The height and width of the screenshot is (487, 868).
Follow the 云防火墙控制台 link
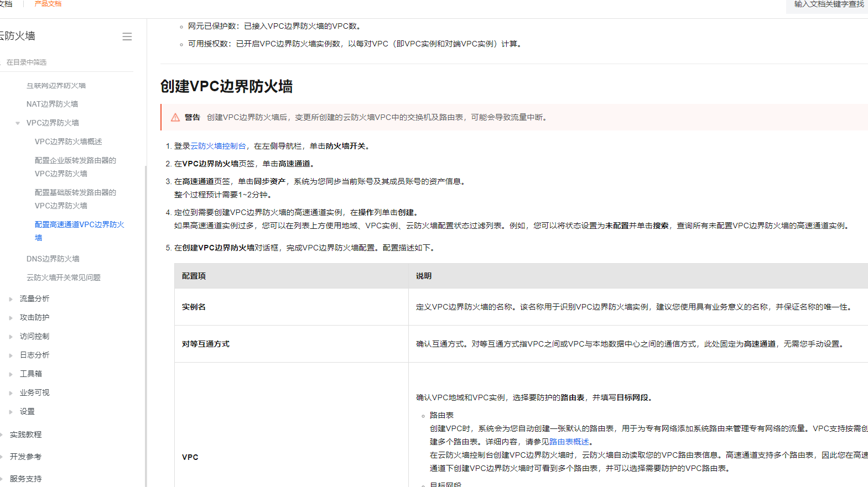pos(218,146)
